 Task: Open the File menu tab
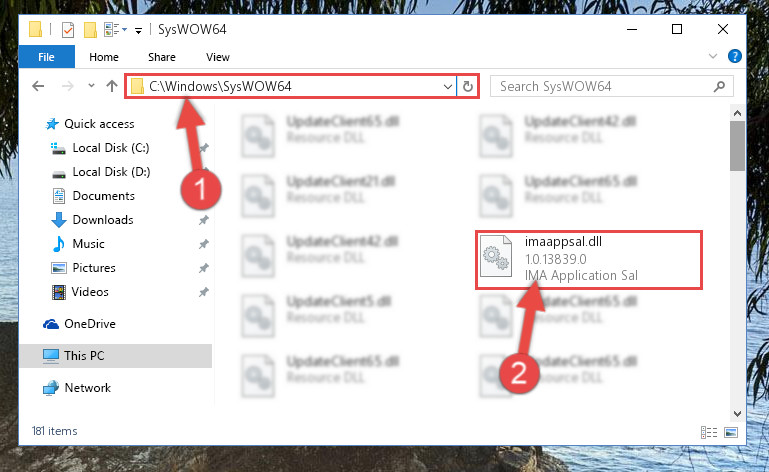[47, 57]
